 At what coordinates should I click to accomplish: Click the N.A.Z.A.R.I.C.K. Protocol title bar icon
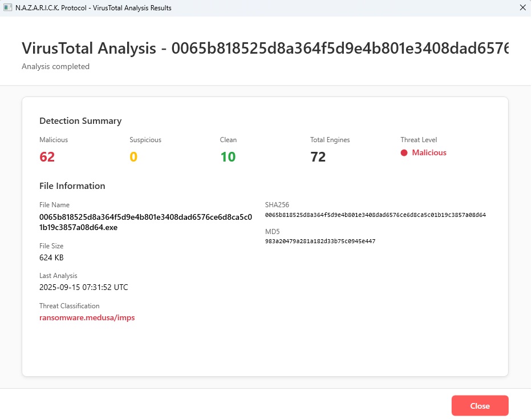(x=8, y=8)
